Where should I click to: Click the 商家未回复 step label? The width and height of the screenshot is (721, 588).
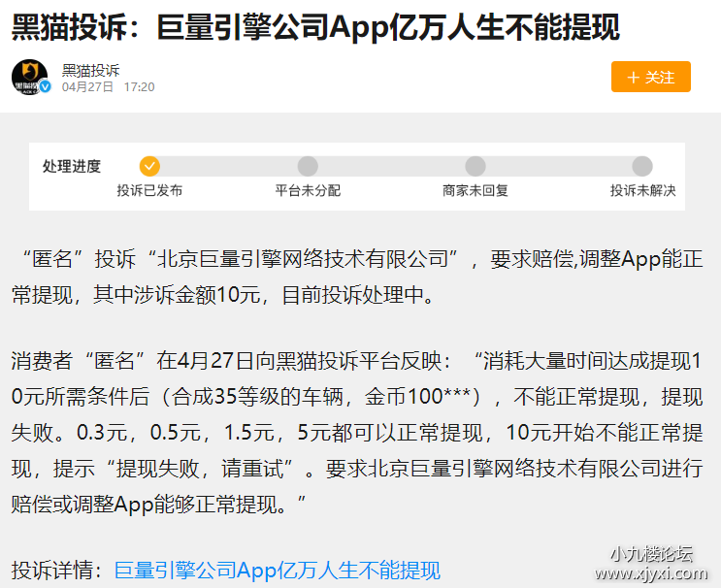pos(475,190)
